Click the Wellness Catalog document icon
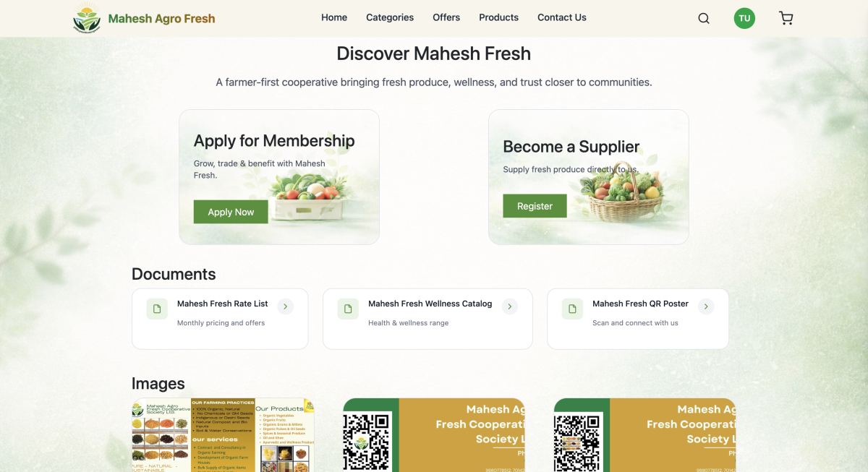 click(x=348, y=309)
